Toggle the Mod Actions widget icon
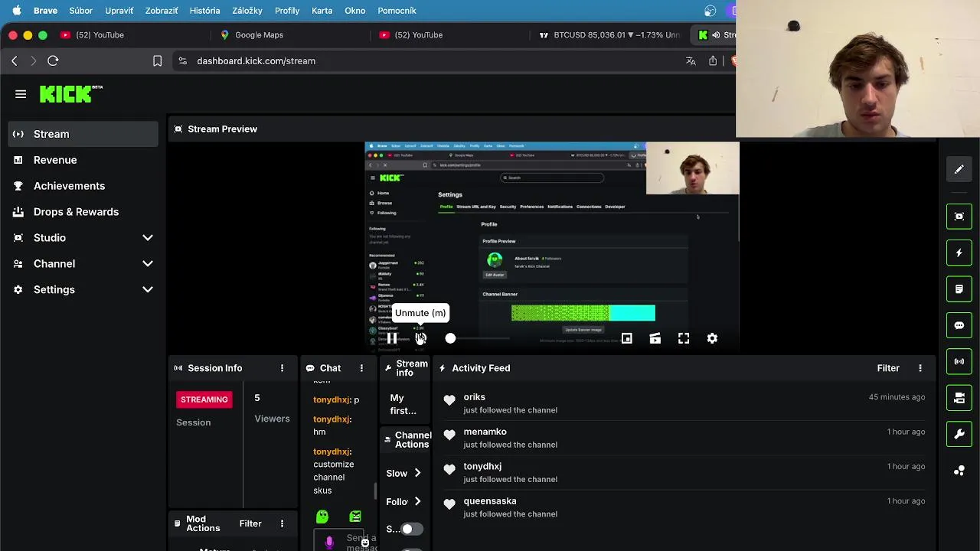980x551 pixels. coord(959,289)
